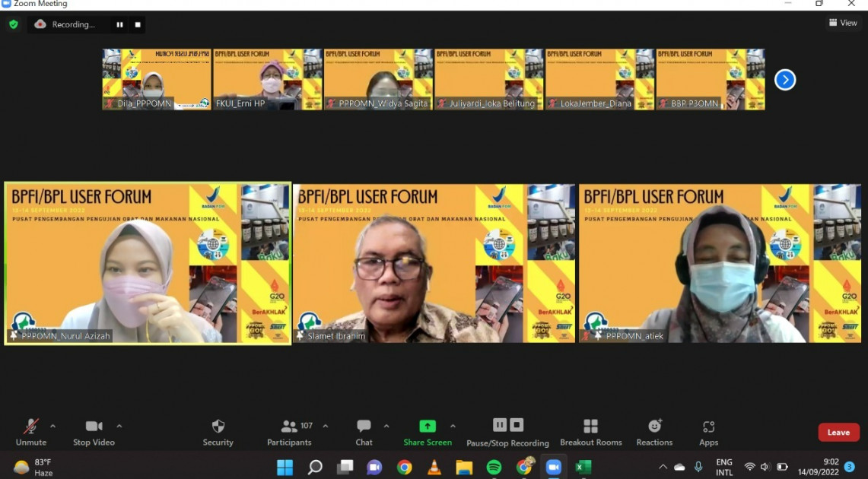Select the Slamet Ibrahim video tile

click(x=434, y=263)
